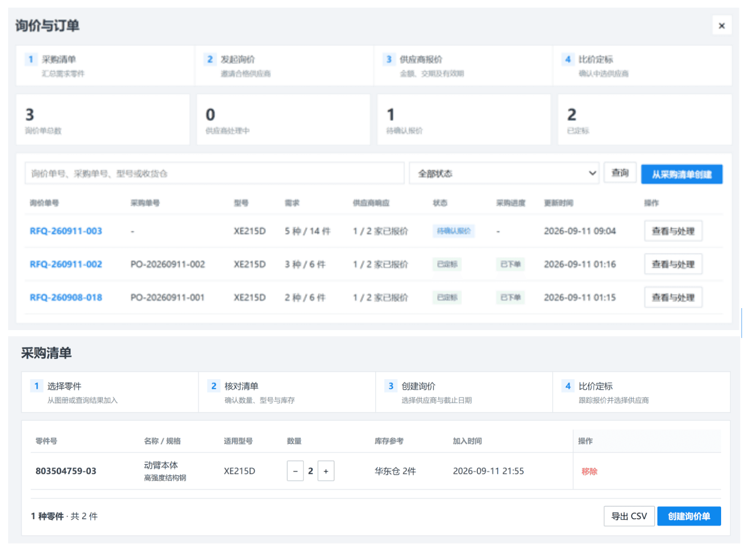The height and width of the screenshot is (557, 756).
Task: Select step 2 发起询价
Action: tap(284, 66)
